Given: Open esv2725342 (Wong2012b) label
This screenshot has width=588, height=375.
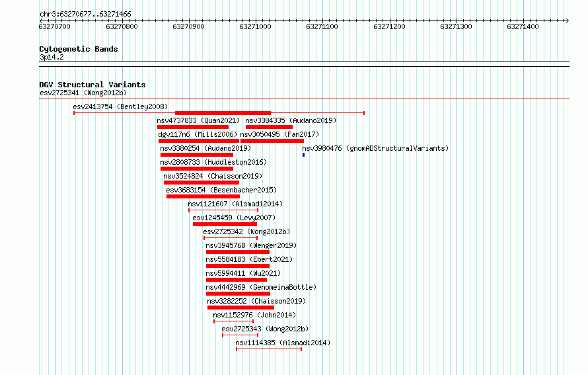Looking at the screenshot, I should coord(246,231).
